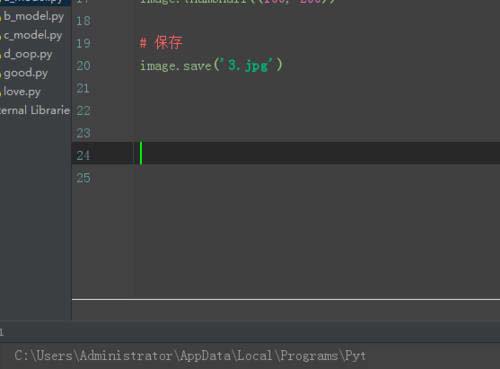The width and height of the screenshot is (500, 369).
Task: Click line number 25 in the gutter
Action: click(x=83, y=178)
